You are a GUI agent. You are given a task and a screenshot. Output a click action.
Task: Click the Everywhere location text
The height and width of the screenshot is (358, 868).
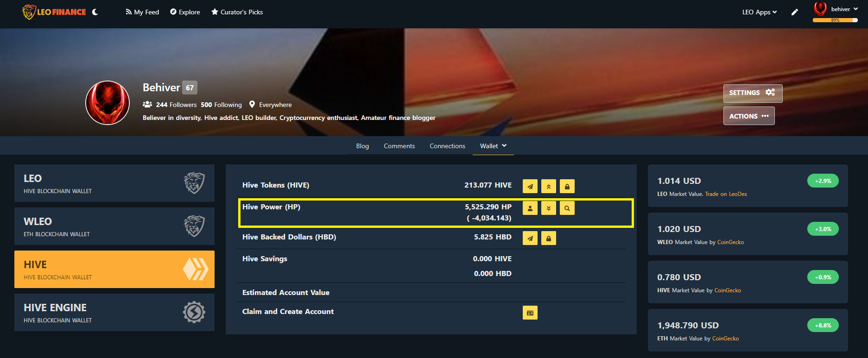[x=275, y=105]
